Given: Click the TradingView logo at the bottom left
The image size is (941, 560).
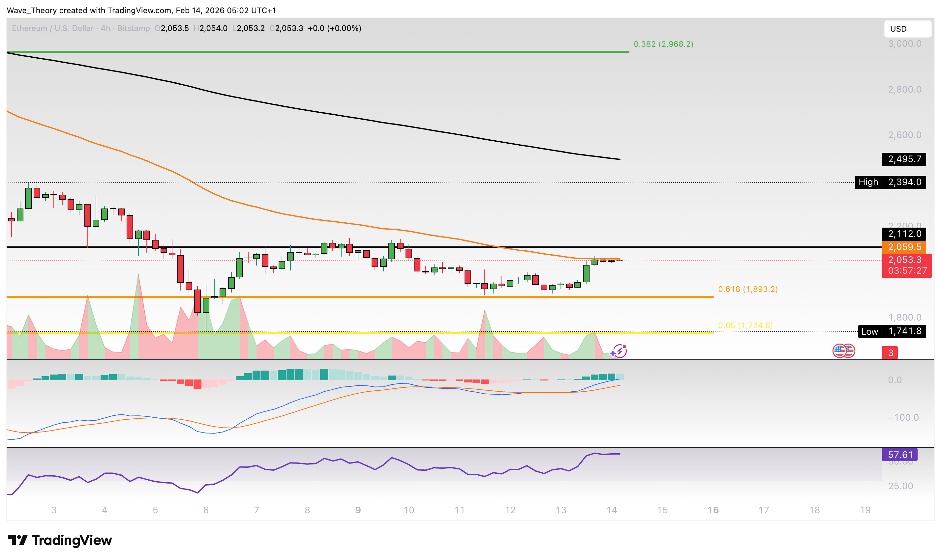Looking at the screenshot, I should (x=60, y=540).
